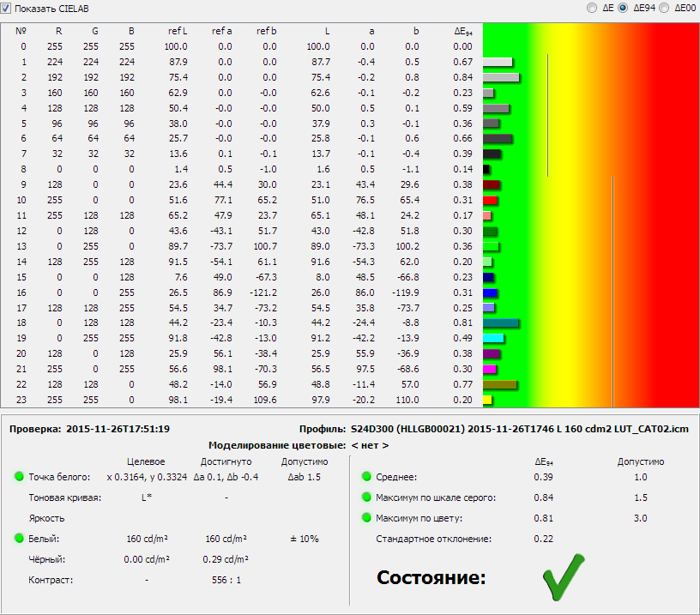
Task: Click the blue color bar in row 16
Action: click(490, 292)
